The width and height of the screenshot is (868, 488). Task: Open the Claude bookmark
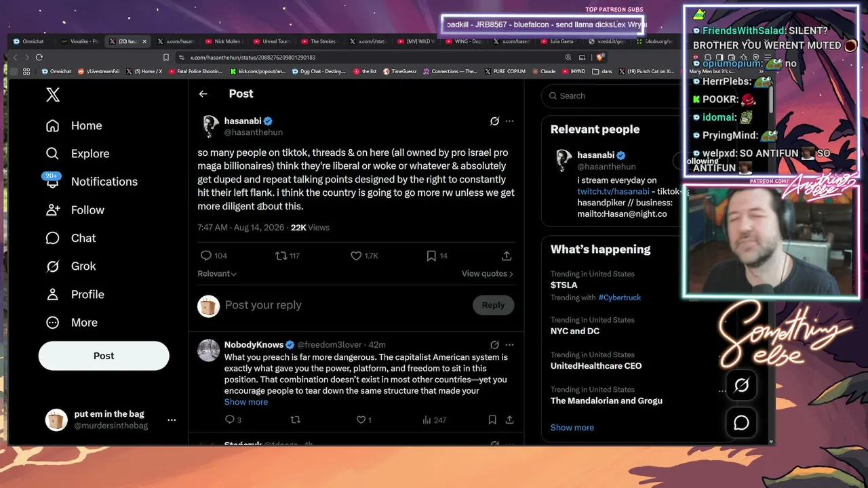coord(545,71)
